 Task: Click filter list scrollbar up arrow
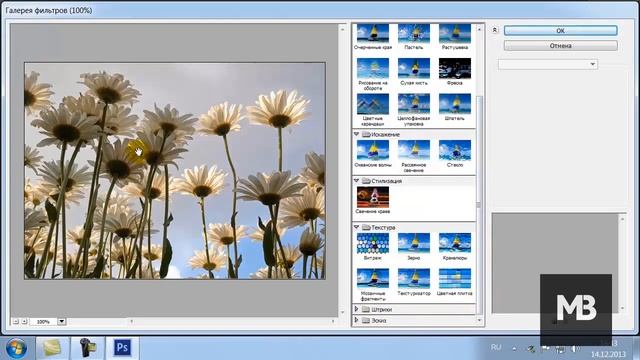[479, 29]
